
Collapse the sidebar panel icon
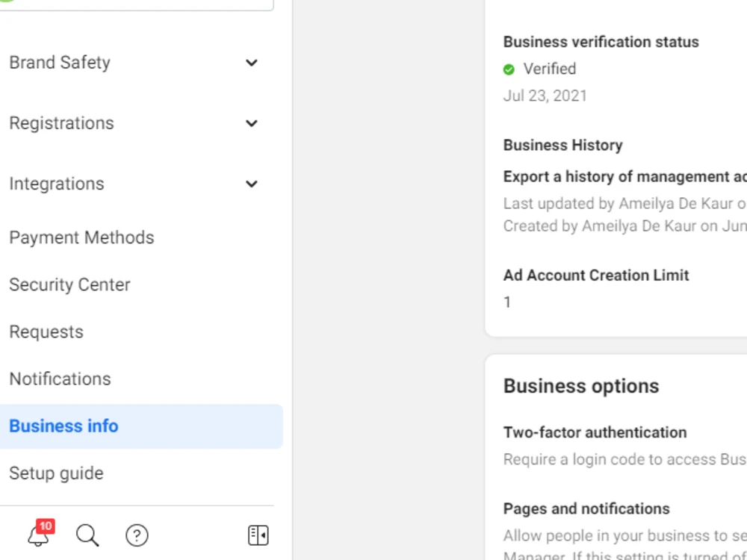258,535
